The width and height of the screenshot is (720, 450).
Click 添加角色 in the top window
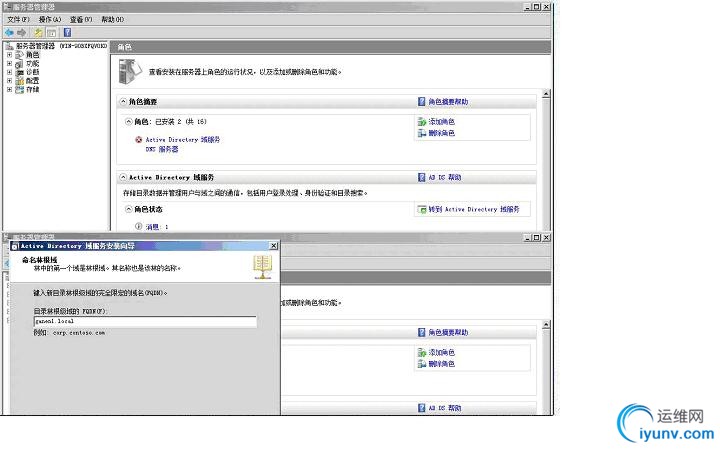(441, 122)
